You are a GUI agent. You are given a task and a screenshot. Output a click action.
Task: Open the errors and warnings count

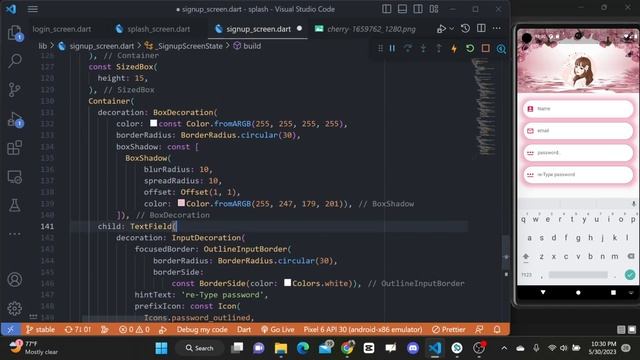click(x=134, y=329)
